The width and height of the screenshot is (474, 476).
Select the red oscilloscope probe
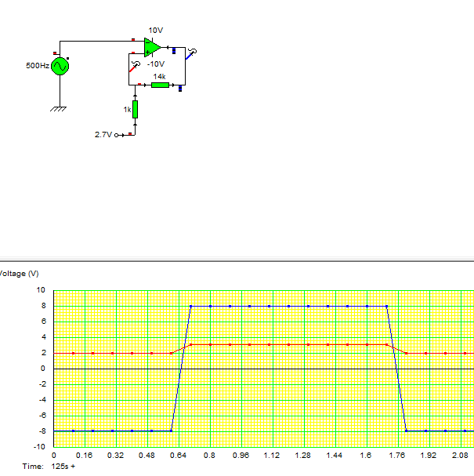coord(135,67)
